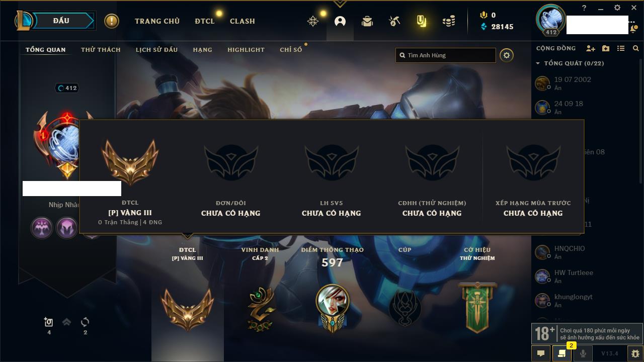Click the level 412 progress indicator

click(67, 88)
